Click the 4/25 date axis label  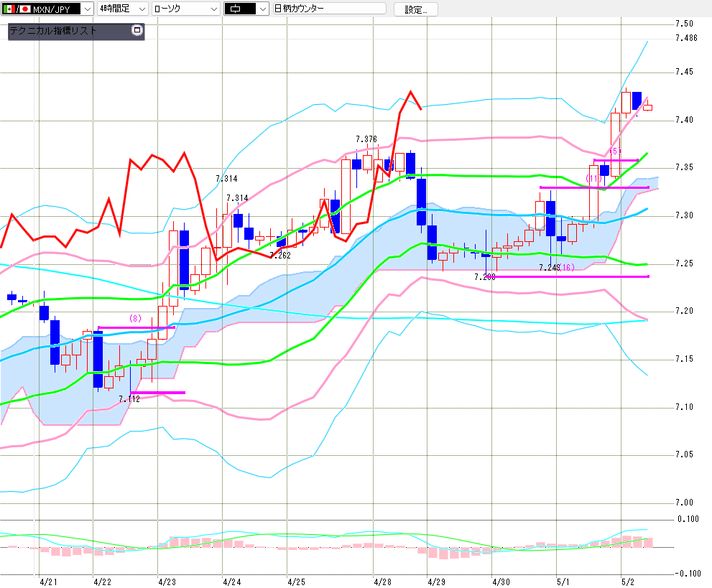[x=297, y=582]
